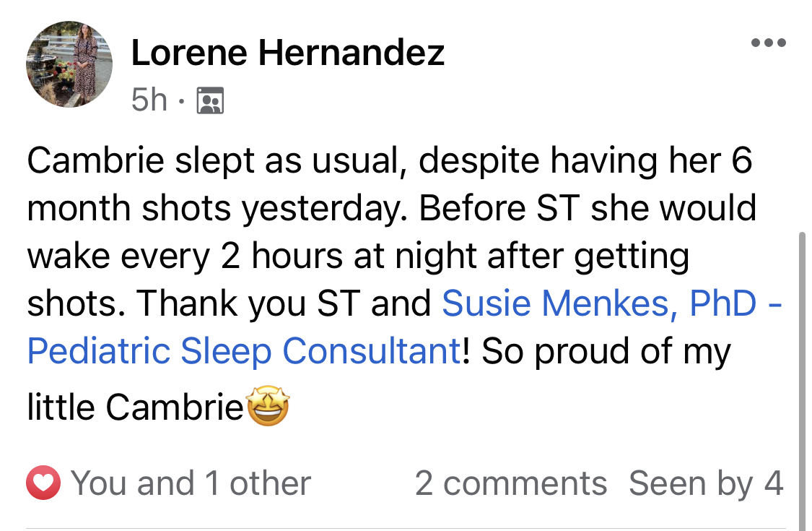The width and height of the screenshot is (812, 531).
Task: Open the three-dot post options menu
Action: [x=769, y=43]
